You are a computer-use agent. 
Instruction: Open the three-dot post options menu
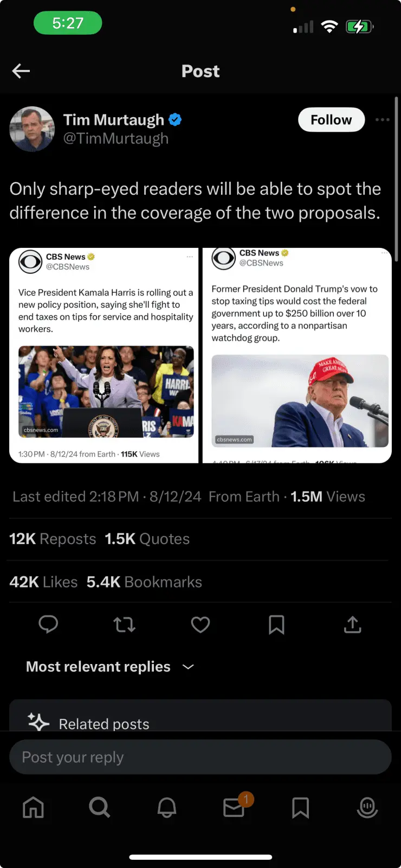point(382,120)
